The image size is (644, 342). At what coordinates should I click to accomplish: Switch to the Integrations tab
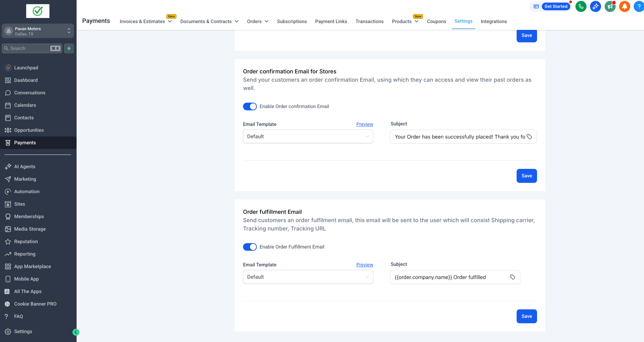click(x=493, y=21)
